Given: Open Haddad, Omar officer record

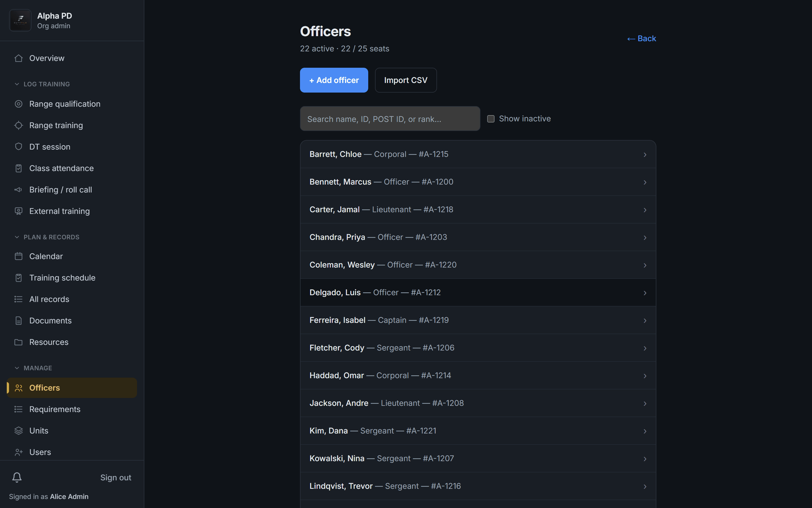Looking at the screenshot, I should (x=478, y=376).
